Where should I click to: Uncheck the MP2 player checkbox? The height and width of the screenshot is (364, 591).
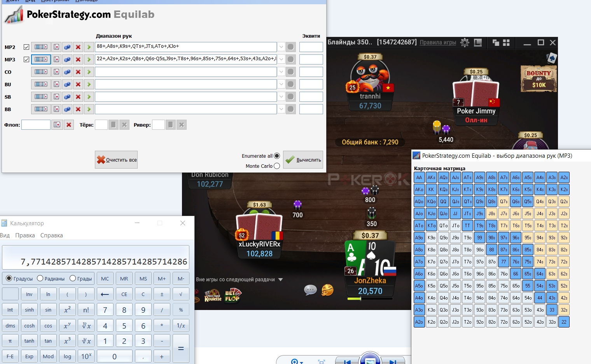[26, 47]
